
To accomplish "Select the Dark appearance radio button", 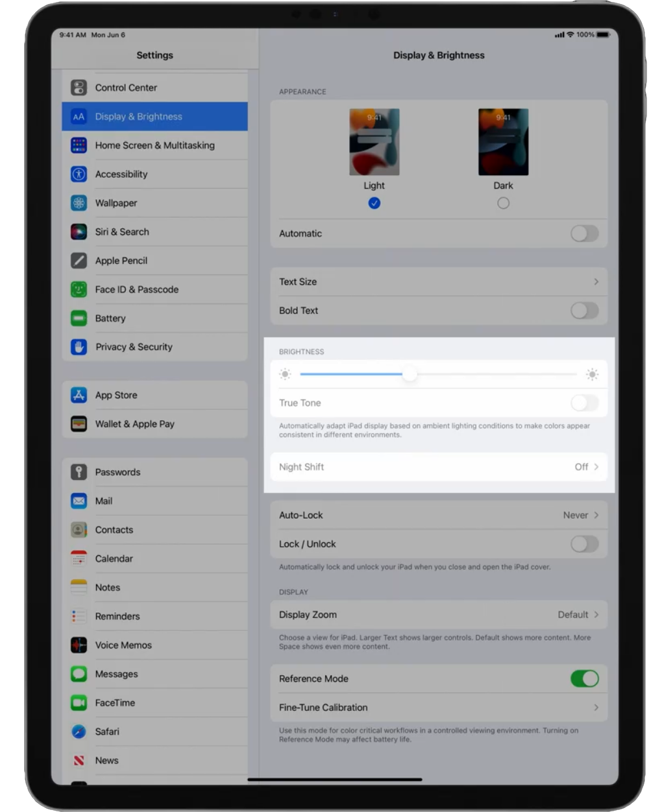I will (x=503, y=203).
